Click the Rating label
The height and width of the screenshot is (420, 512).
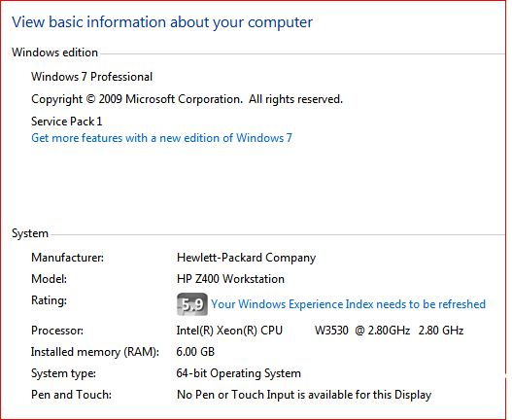pos(49,300)
